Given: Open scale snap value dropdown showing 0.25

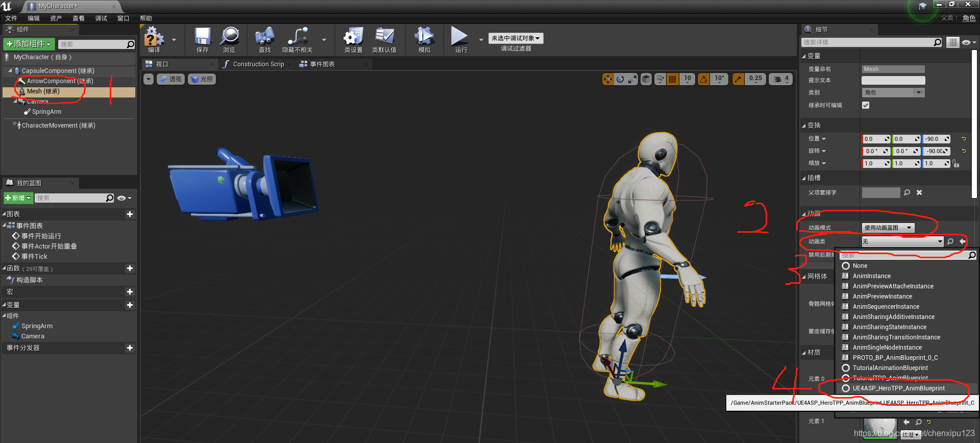Looking at the screenshot, I should pos(755,79).
